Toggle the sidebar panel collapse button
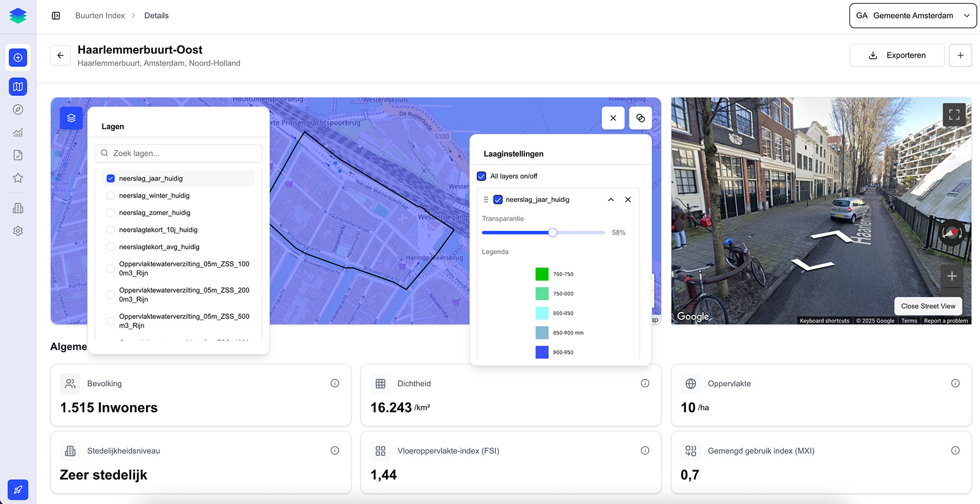Screen dimensions: 980x504 click(56, 16)
